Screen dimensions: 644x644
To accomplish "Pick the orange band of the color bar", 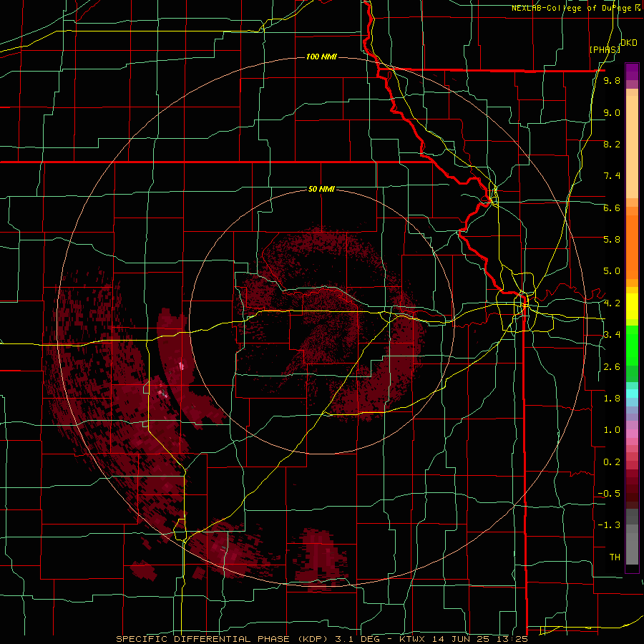I will click(x=632, y=247).
